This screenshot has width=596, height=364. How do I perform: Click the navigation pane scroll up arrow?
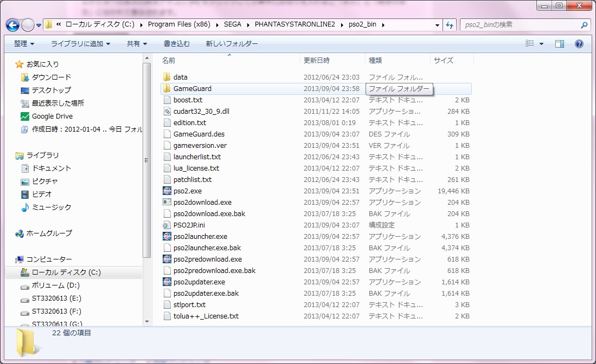(147, 58)
